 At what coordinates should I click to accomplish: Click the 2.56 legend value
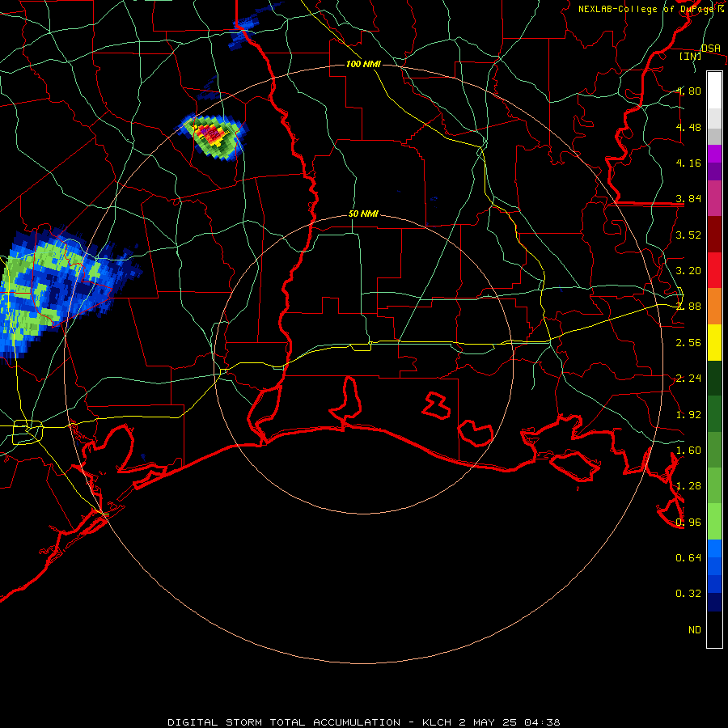[689, 343]
